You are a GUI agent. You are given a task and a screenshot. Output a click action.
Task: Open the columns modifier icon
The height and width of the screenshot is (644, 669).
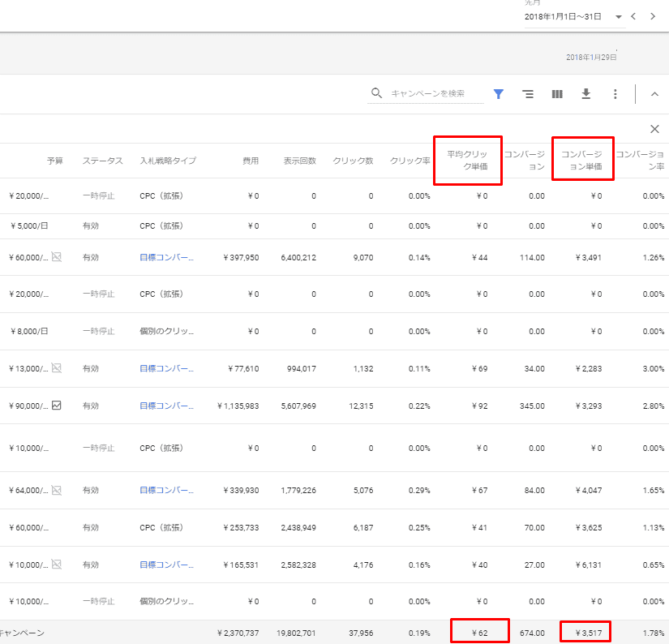(x=557, y=94)
